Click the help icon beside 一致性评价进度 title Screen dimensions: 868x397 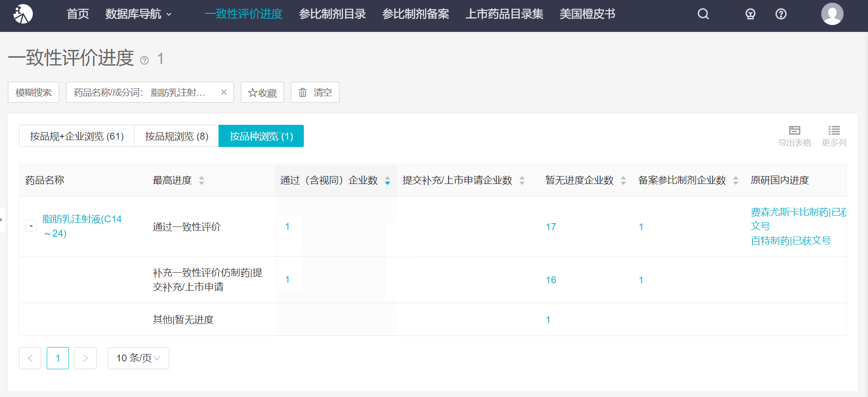tap(145, 60)
